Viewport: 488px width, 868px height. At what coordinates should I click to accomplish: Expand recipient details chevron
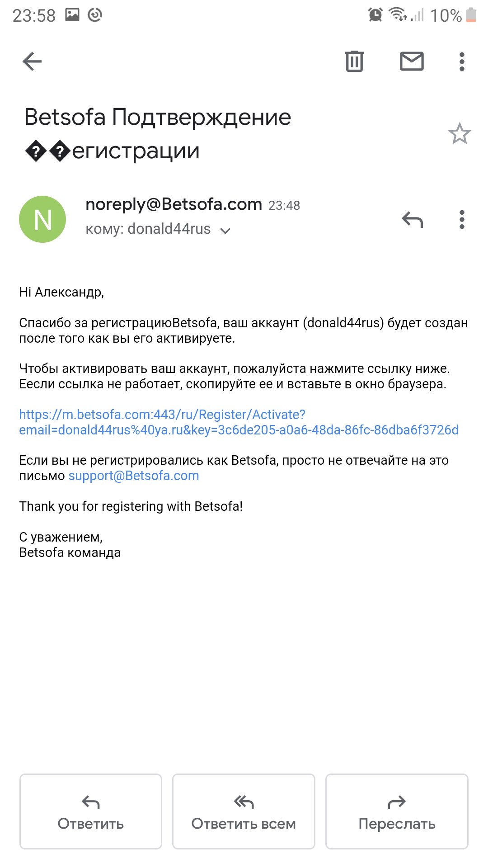tap(225, 231)
